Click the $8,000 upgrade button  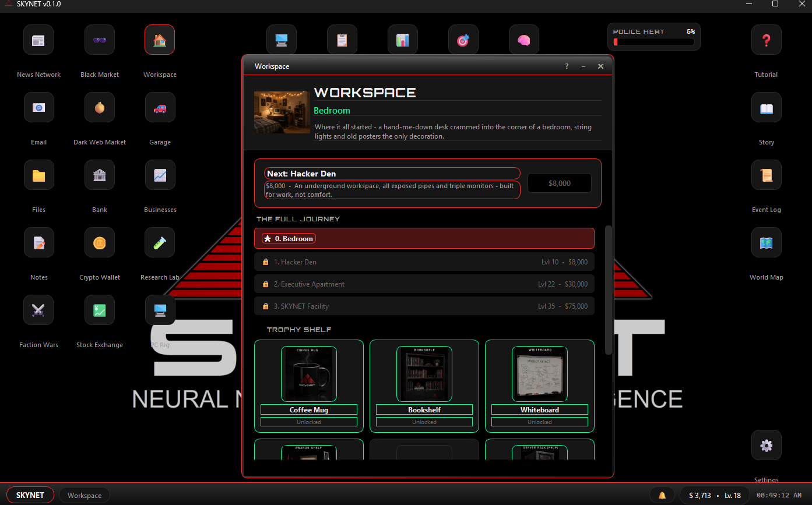tap(560, 183)
